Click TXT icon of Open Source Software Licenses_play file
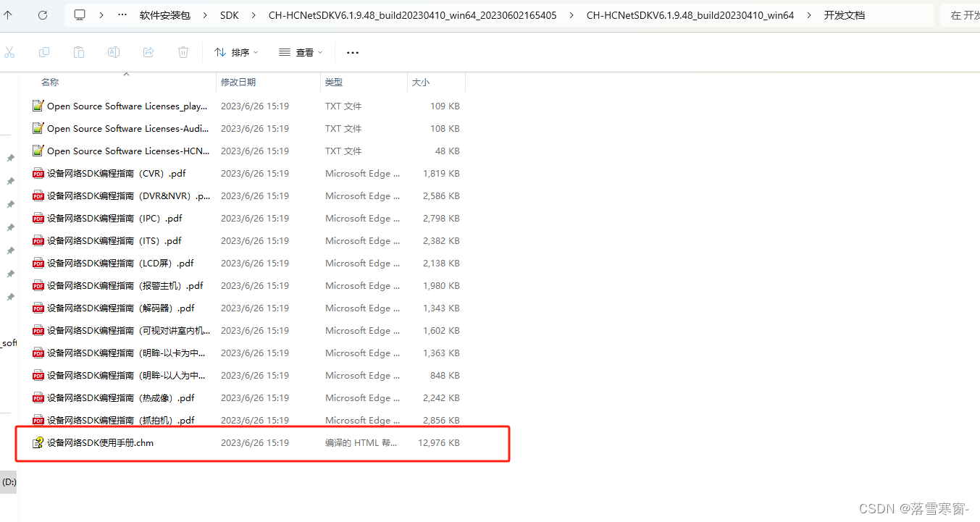The height and width of the screenshot is (522, 980). 38,106
